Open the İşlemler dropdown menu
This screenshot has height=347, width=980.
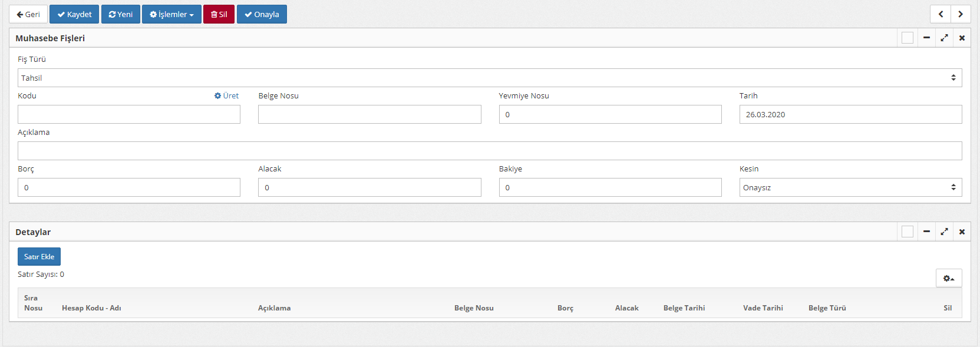click(171, 14)
